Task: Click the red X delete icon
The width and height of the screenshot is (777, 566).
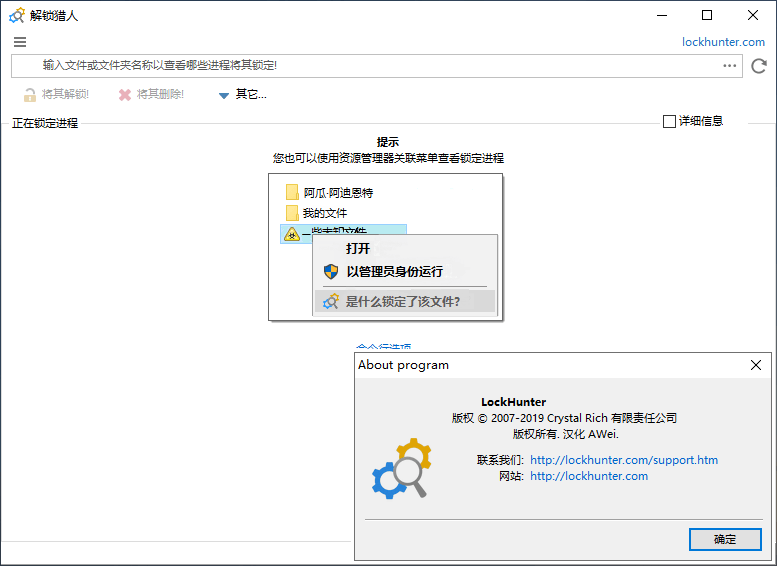Action: pos(125,95)
